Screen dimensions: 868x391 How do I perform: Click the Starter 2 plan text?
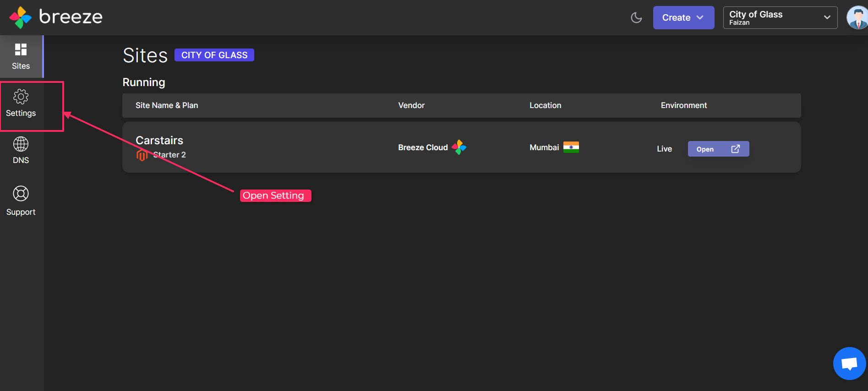tap(169, 155)
